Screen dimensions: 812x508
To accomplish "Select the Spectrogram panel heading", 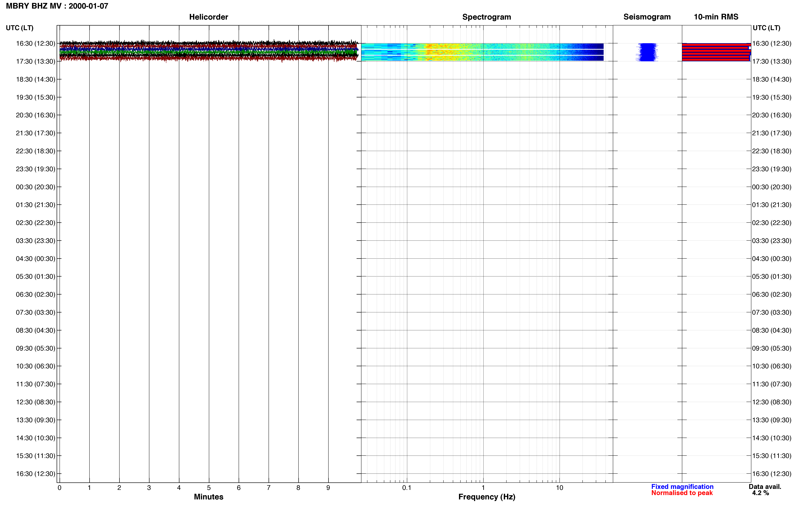I will tap(487, 17).
